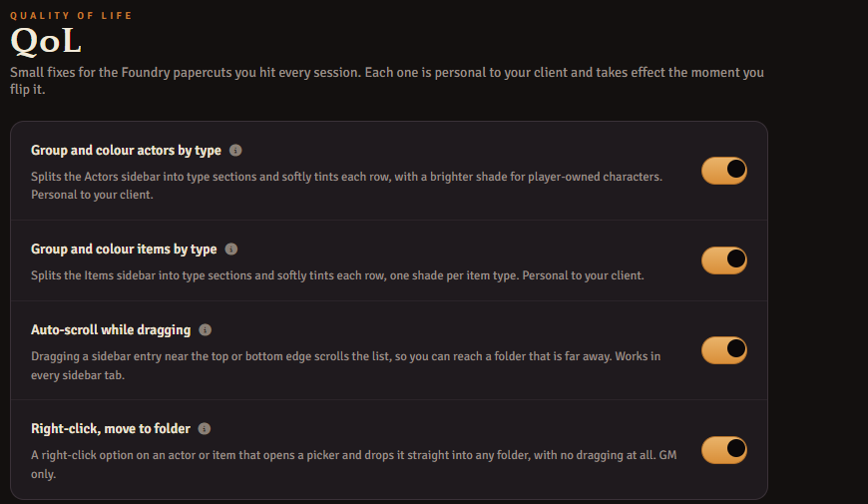Click the 'Splits the Actors sidebar' description line

346,177
